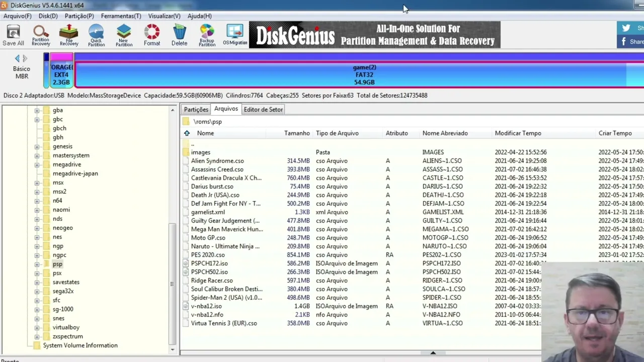The image size is (644, 362).
Task: Click the Delete trash can icon
Action: tap(179, 35)
